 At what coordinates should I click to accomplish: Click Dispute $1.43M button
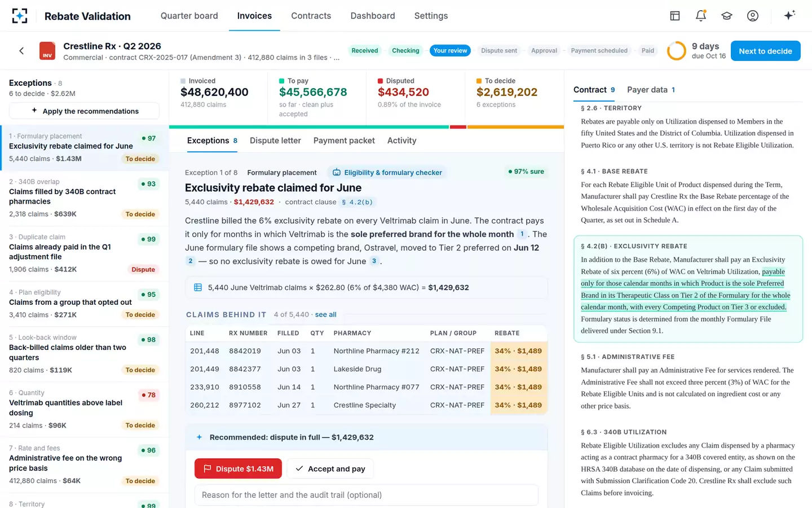click(238, 468)
